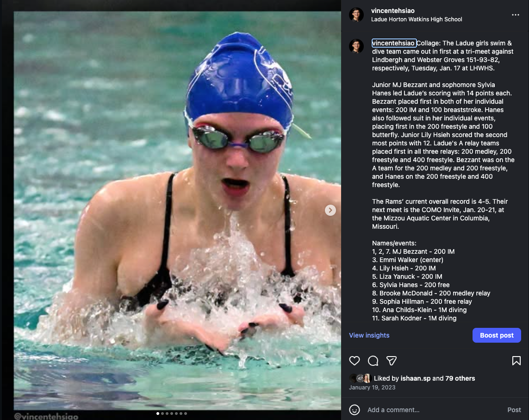This screenshot has height=420, width=529.
Task: Go to next photo with arrow
Action: tap(330, 210)
